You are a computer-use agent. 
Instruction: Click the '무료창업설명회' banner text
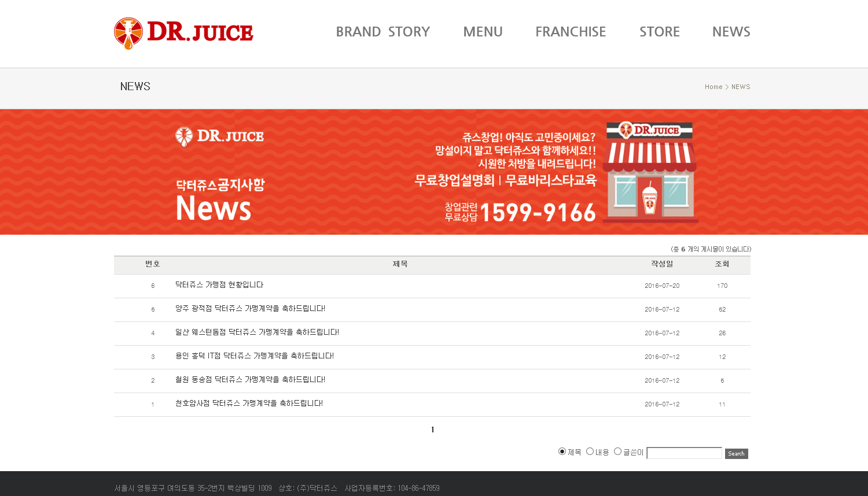[455, 180]
